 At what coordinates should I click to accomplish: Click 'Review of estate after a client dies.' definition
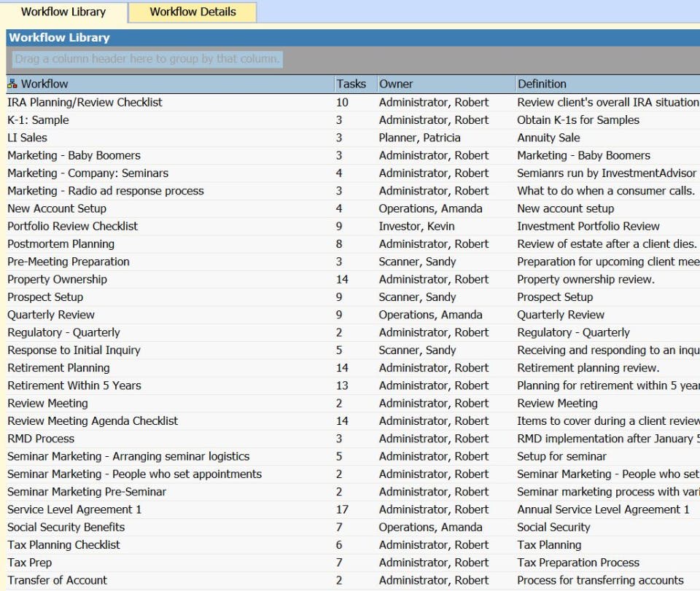(x=607, y=244)
